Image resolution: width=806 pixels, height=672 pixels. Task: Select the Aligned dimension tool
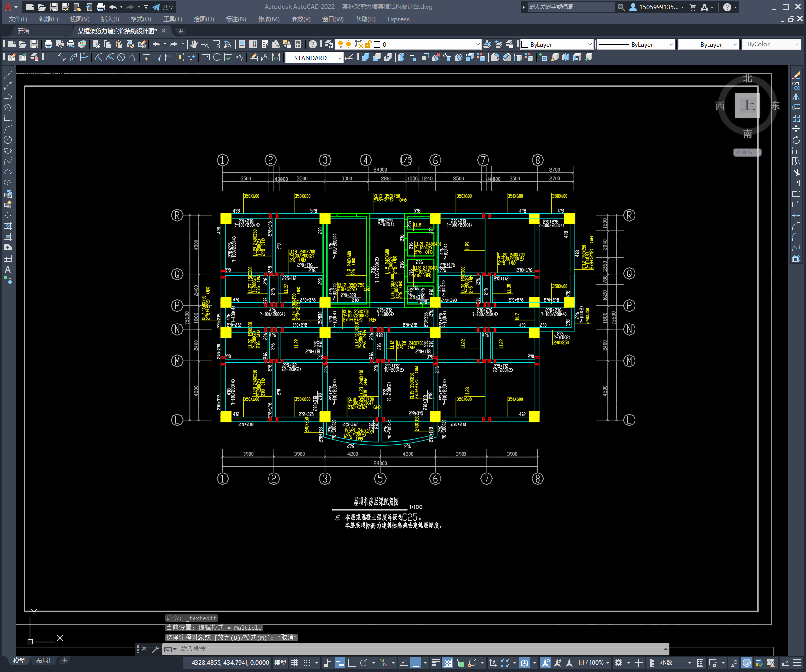[x=62, y=57]
